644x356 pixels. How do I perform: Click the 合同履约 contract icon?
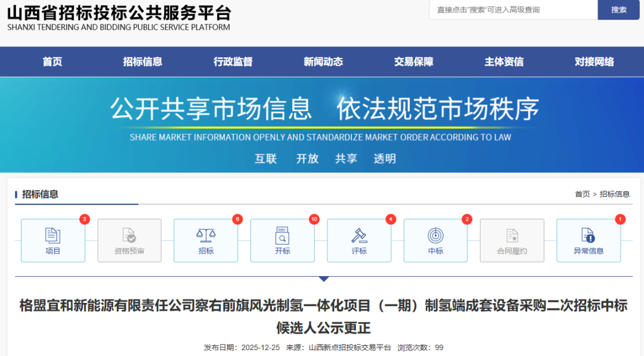(x=512, y=236)
